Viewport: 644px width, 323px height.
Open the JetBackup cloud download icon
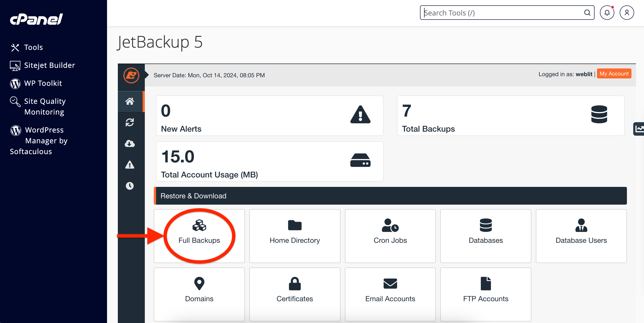(x=130, y=144)
